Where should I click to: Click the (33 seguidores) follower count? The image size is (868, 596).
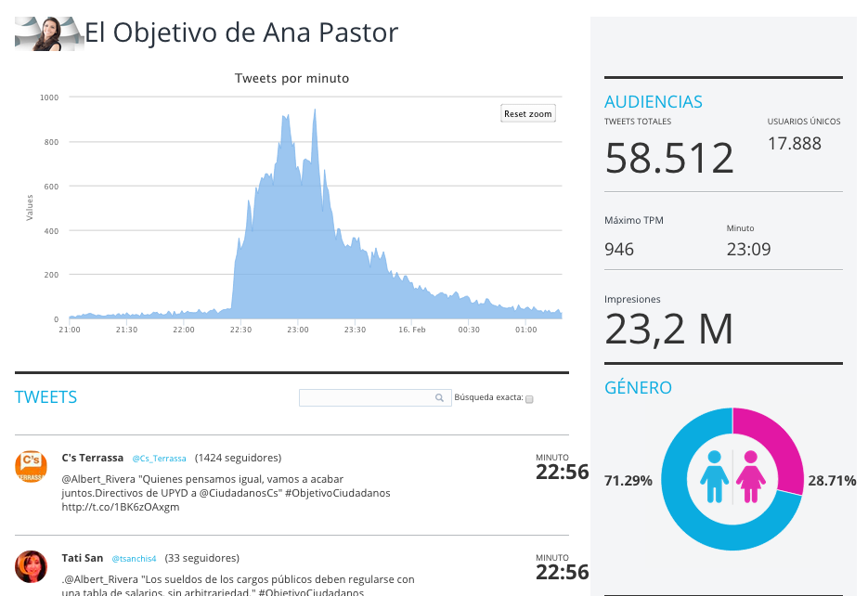pos(202,558)
